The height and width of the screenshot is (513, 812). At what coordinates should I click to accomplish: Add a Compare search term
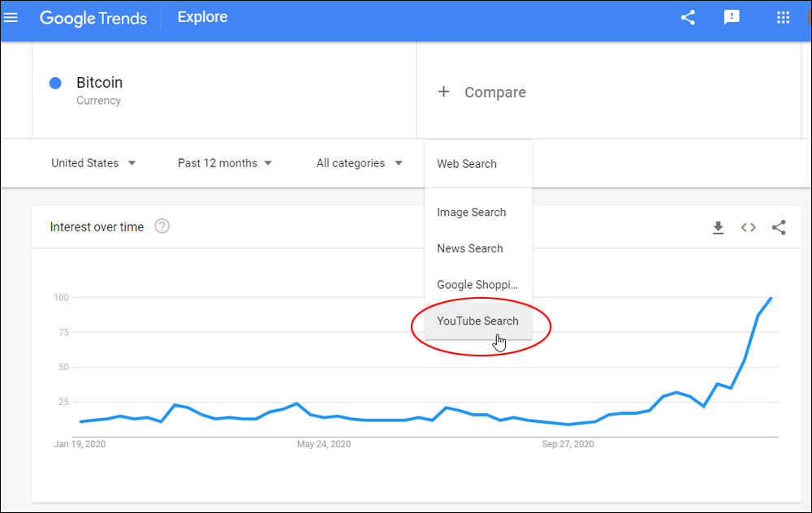coord(482,93)
